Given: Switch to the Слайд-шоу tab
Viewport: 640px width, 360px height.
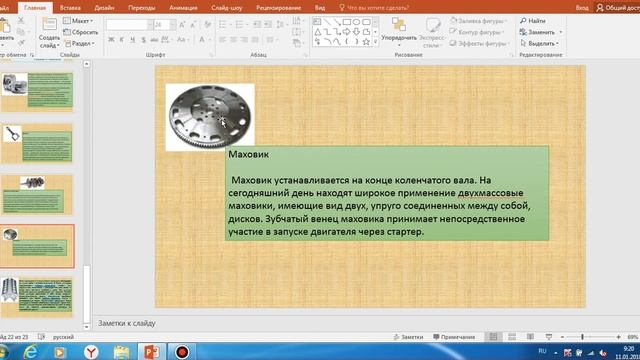Looking at the screenshot, I should [227, 8].
